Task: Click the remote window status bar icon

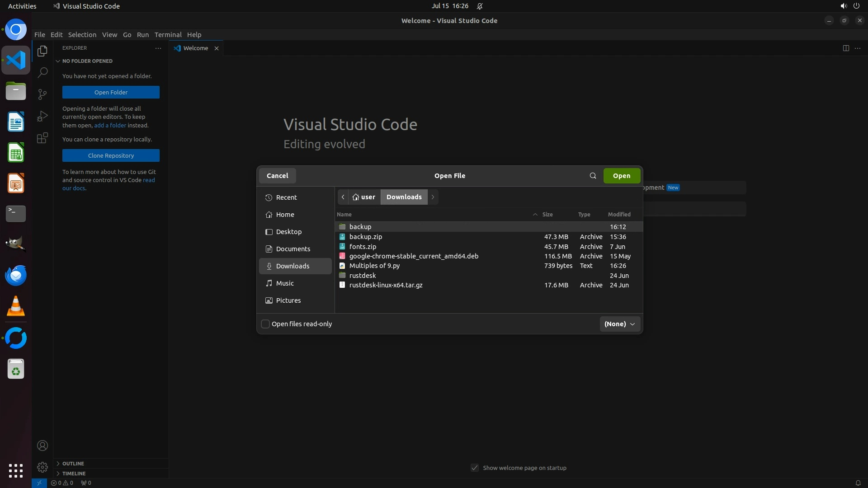Action: pyautogui.click(x=39, y=483)
